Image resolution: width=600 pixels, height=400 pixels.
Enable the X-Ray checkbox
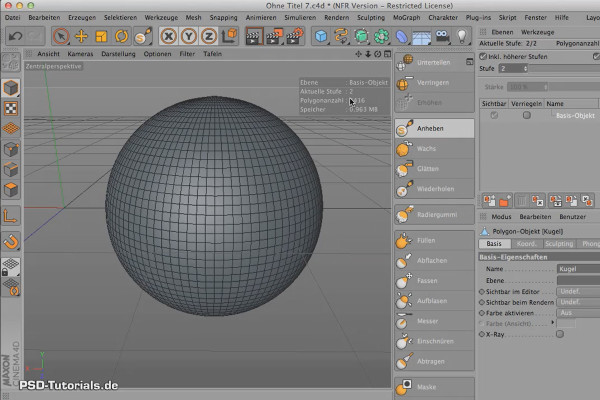click(x=560, y=334)
